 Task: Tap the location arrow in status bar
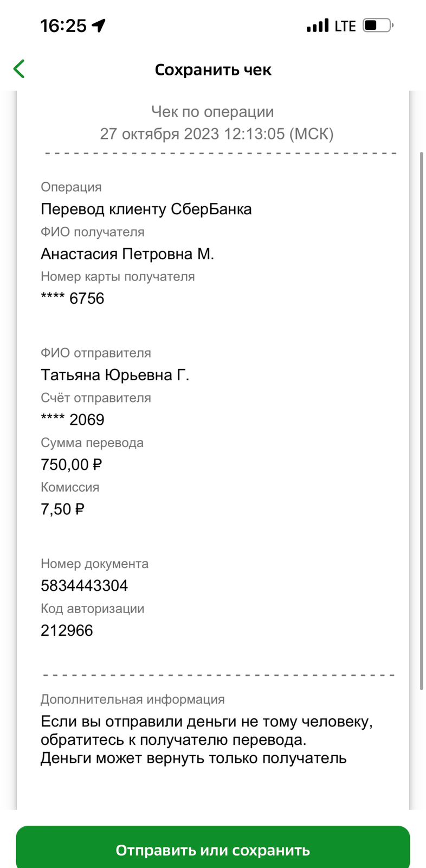point(99,25)
